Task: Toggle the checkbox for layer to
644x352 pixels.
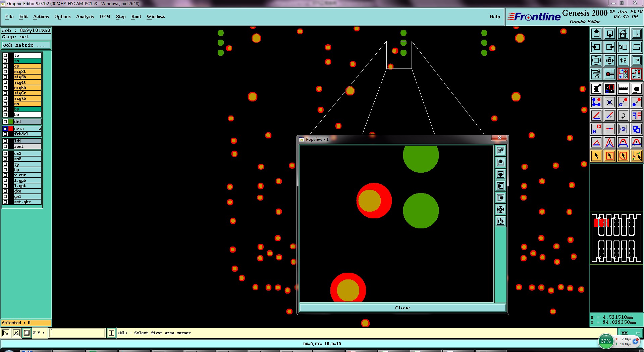Action: click(5, 55)
